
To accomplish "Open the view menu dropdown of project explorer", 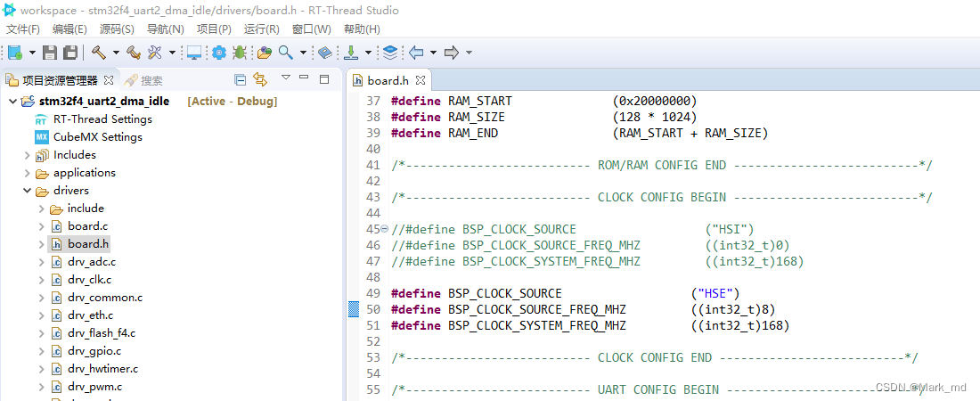I will pos(286,78).
